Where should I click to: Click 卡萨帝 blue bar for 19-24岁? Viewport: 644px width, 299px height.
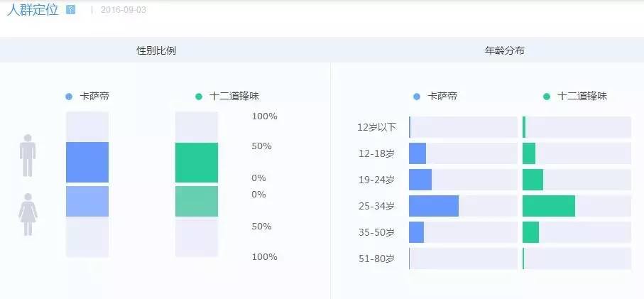420,180
